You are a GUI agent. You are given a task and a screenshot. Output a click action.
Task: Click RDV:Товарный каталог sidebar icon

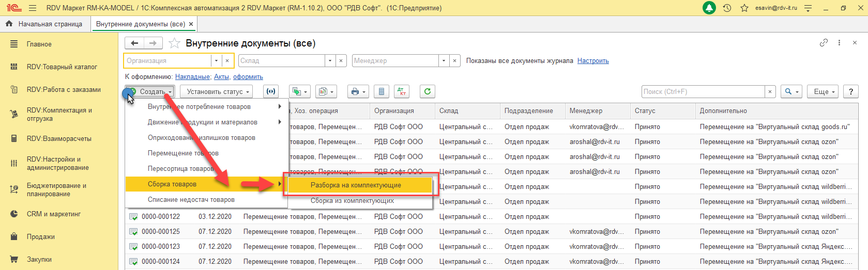[14, 67]
